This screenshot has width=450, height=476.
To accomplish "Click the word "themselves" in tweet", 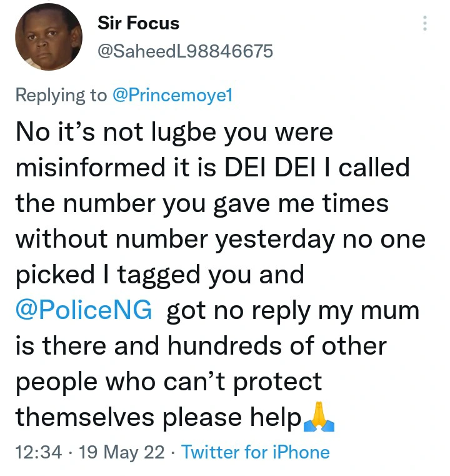I will pyautogui.click(x=84, y=417).
